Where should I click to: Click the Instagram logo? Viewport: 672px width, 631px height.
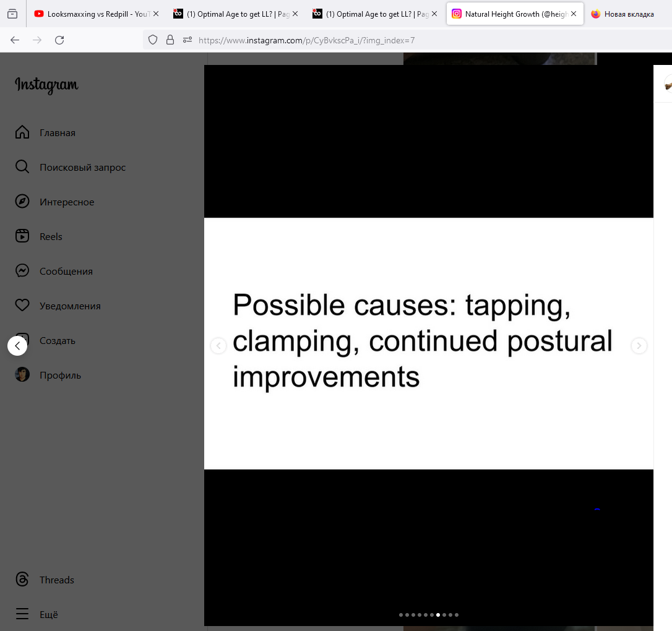[x=46, y=85]
